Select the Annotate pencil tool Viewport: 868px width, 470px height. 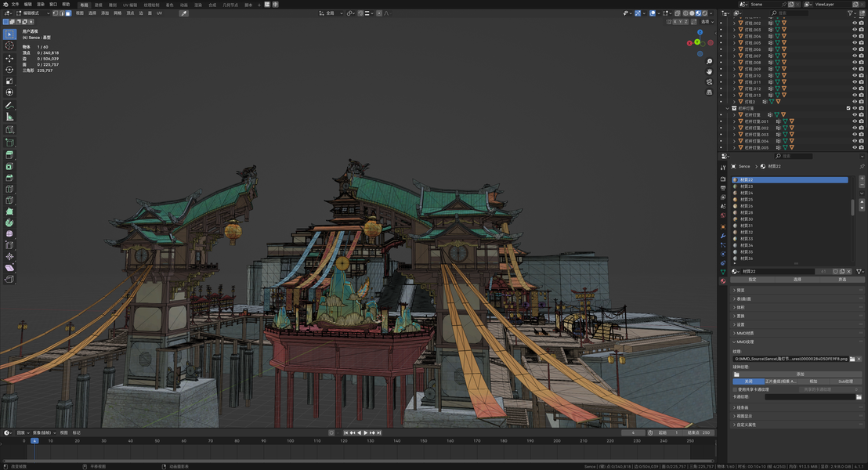pyautogui.click(x=9, y=105)
